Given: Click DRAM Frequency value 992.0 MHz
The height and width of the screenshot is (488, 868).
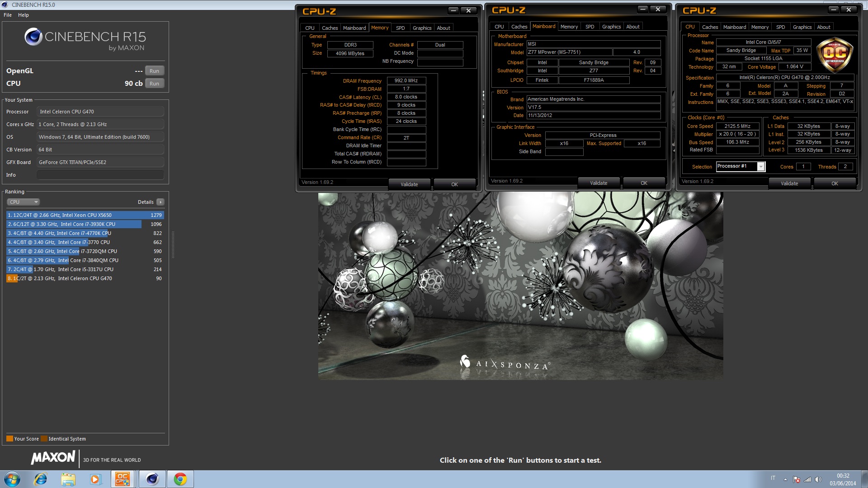Looking at the screenshot, I should (406, 80).
